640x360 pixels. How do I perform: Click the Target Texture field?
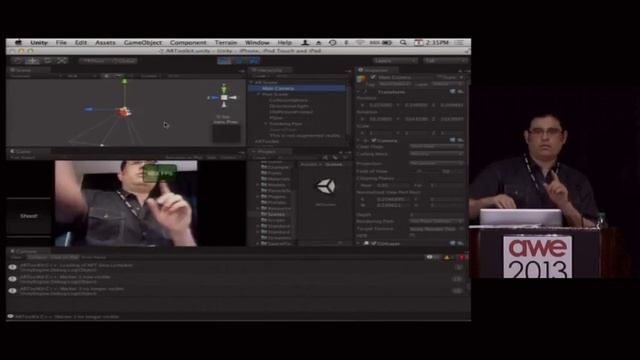click(x=436, y=229)
